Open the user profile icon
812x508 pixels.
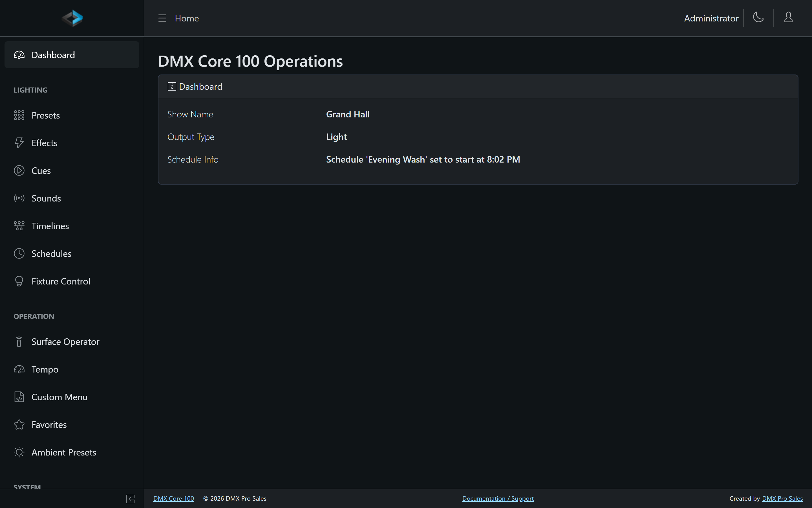[789, 17]
